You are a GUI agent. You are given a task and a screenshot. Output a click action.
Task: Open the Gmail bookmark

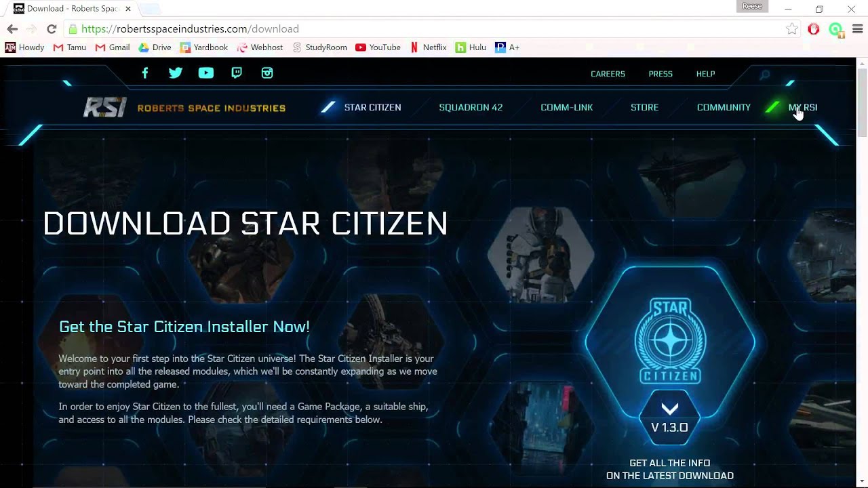(112, 47)
